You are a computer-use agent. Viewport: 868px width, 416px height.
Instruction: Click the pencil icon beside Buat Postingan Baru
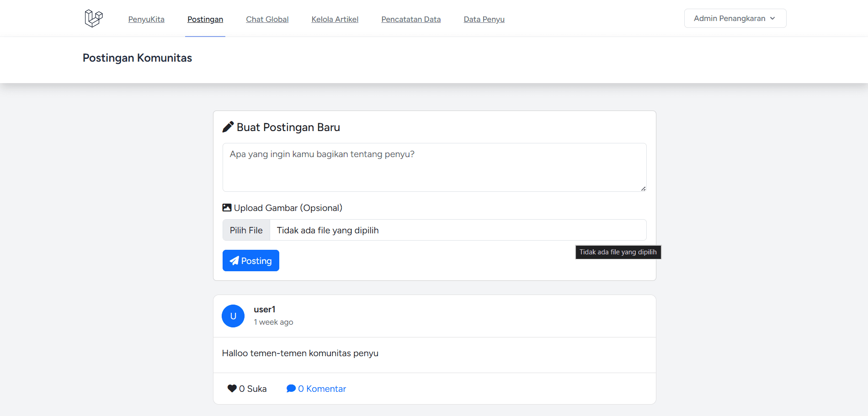[x=228, y=127]
